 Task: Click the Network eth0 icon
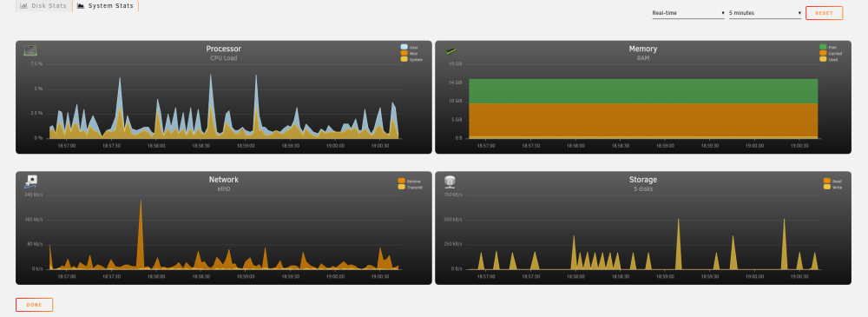[x=30, y=182]
